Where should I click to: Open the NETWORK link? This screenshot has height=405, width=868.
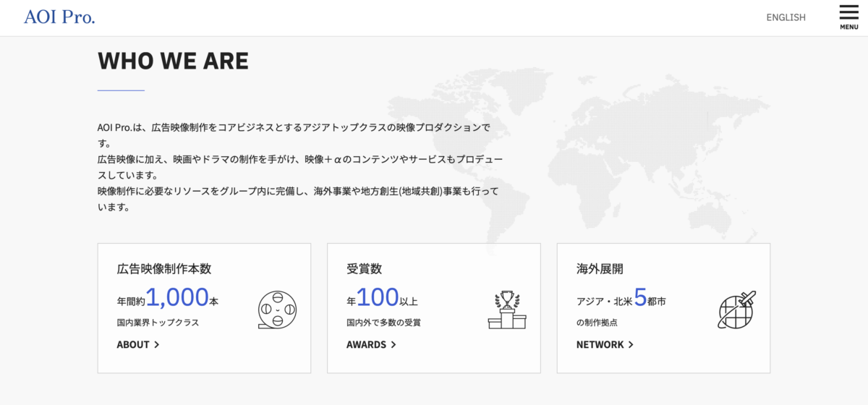click(600, 345)
